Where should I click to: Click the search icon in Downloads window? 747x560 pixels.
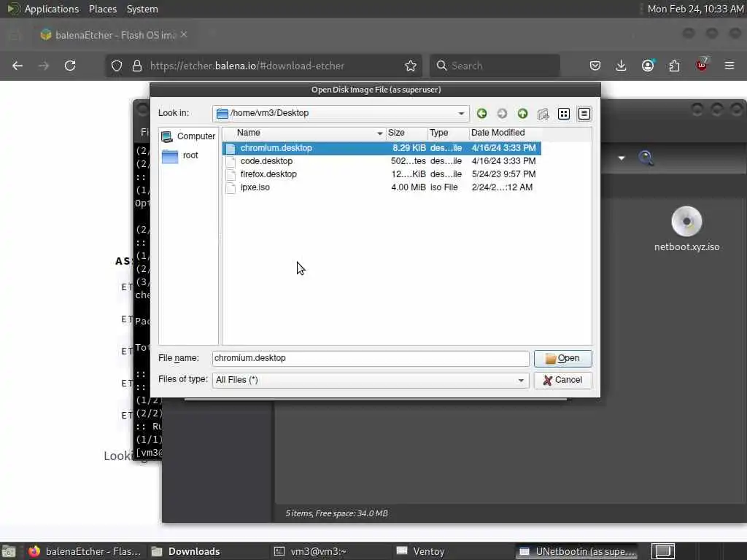[646, 157]
